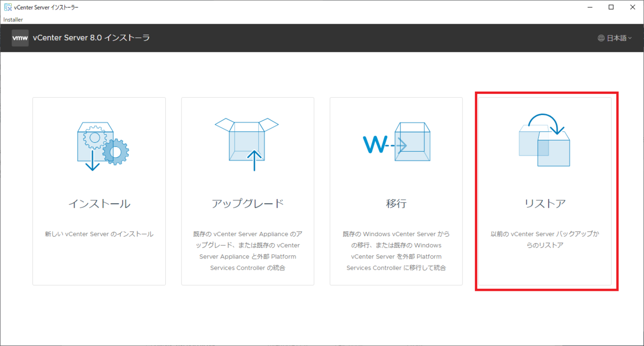Image resolution: width=644 pixels, height=346 pixels.
Task: Click the Restore overlapping boxes icon
Action: (544, 139)
